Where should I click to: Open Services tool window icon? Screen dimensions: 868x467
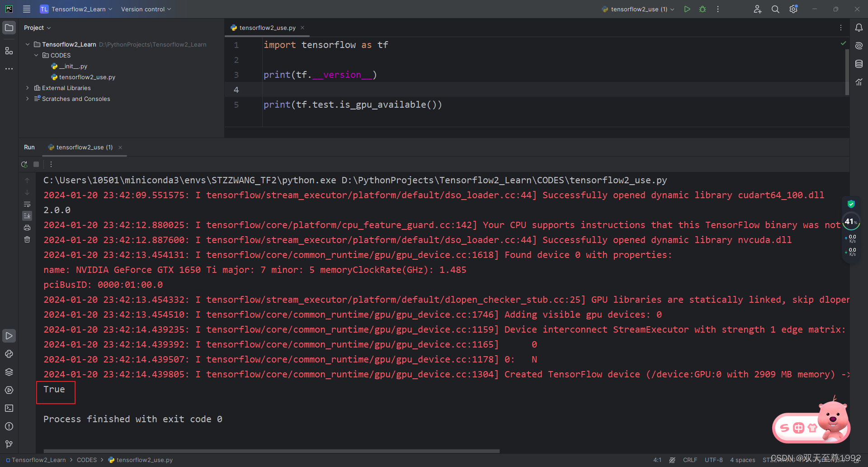[9, 390]
